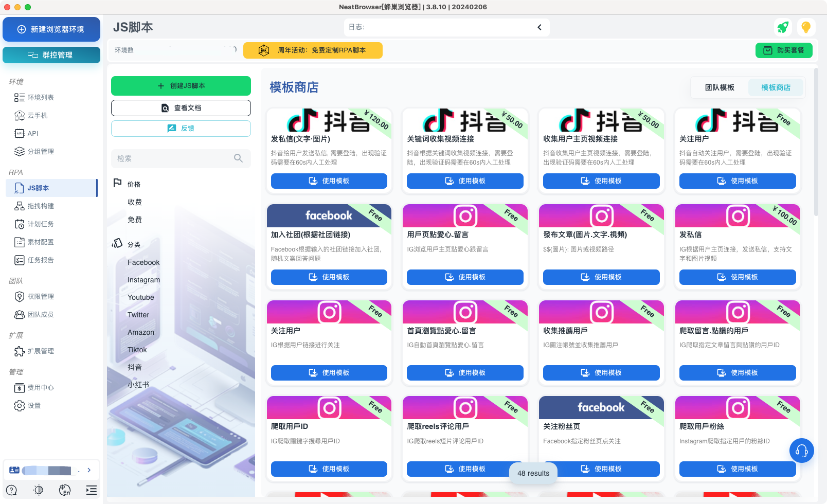The width and height of the screenshot is (827, 504).
Task: Expand the account card chevron
Action: pyautogui.click(x=89, y=470)
